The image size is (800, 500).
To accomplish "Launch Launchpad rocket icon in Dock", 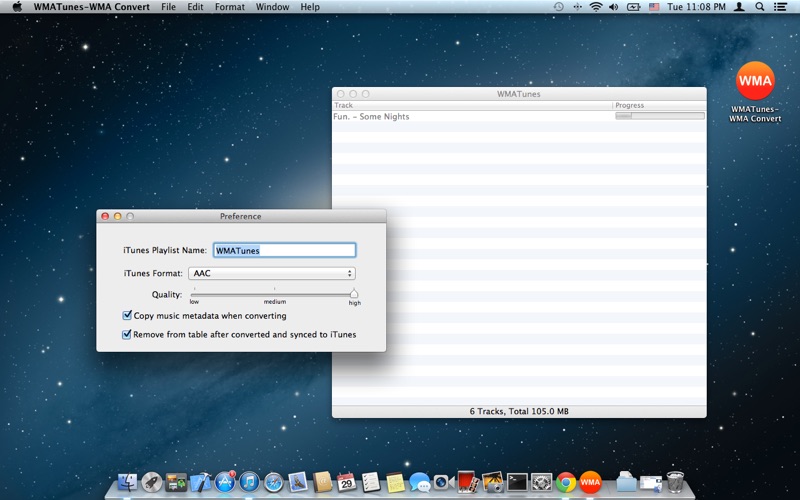I will click(x=152, y=482).
